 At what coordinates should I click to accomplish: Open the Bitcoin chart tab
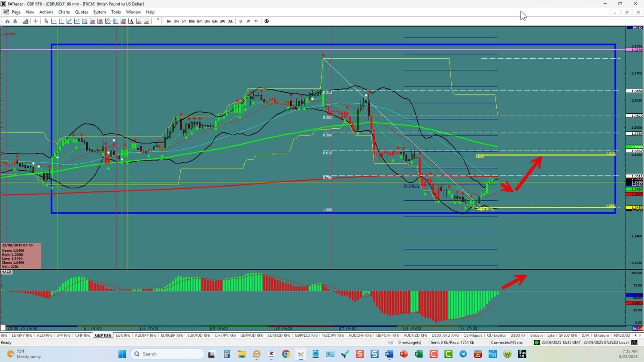point(536,335)
